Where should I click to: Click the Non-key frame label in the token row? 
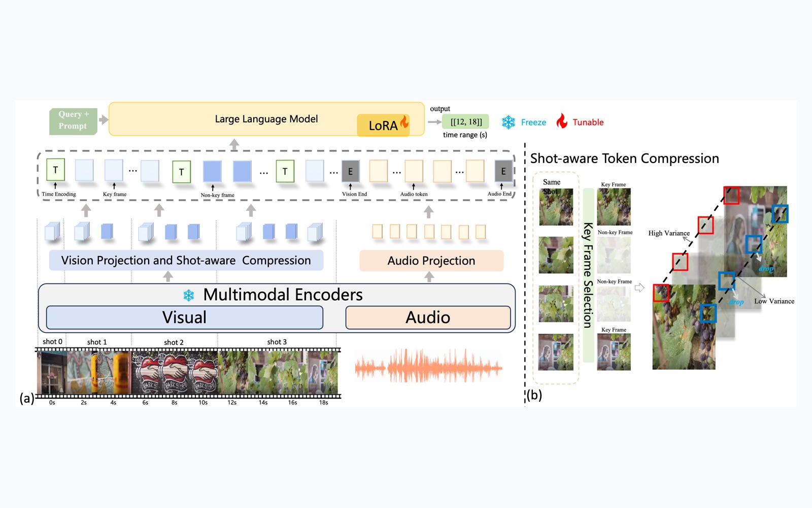(x=218, y=195)
